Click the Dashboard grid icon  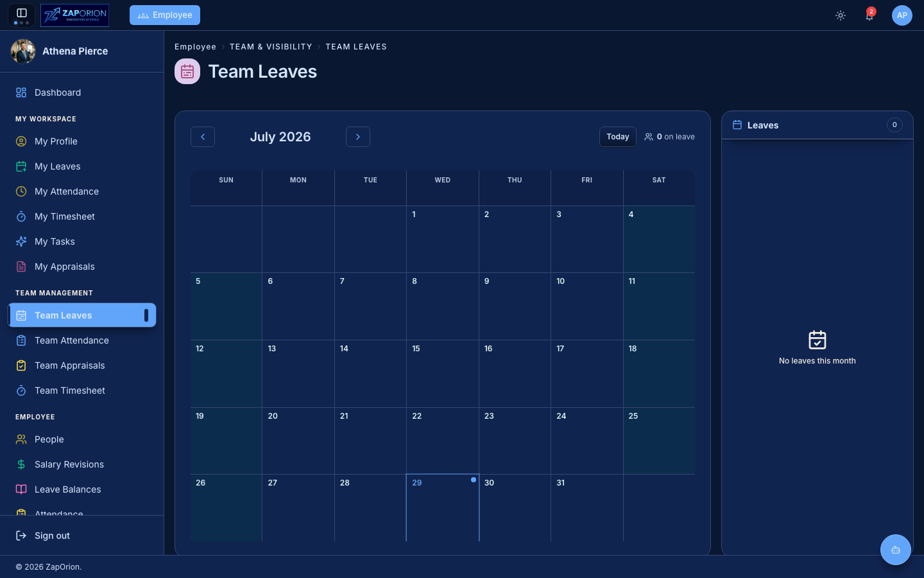21,92
